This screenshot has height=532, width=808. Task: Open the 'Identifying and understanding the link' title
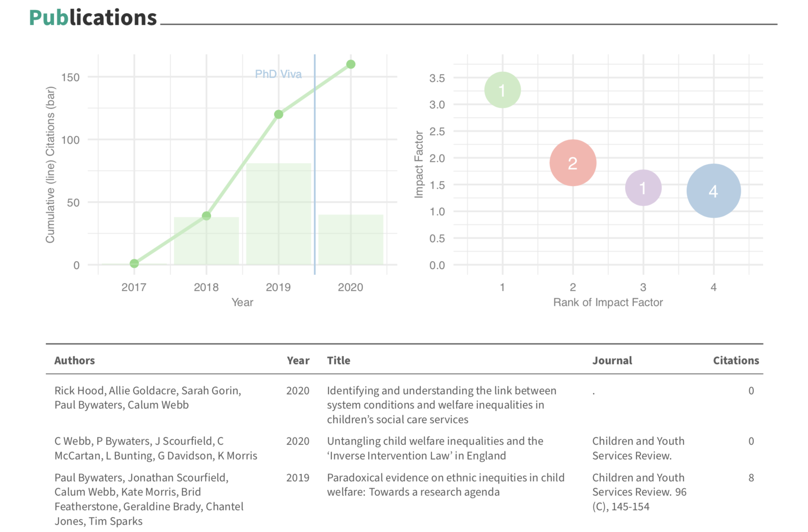tap(441, 405)
